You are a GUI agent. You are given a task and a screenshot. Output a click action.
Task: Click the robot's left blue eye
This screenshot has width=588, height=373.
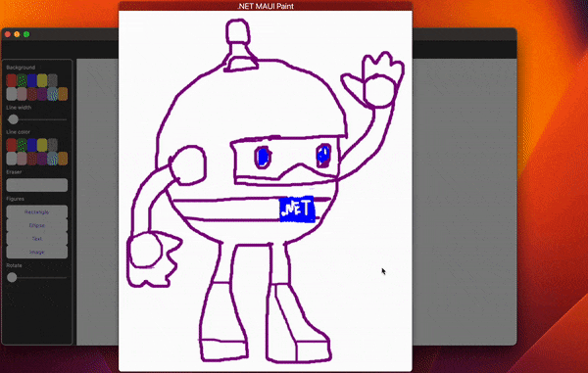[263, 157]
